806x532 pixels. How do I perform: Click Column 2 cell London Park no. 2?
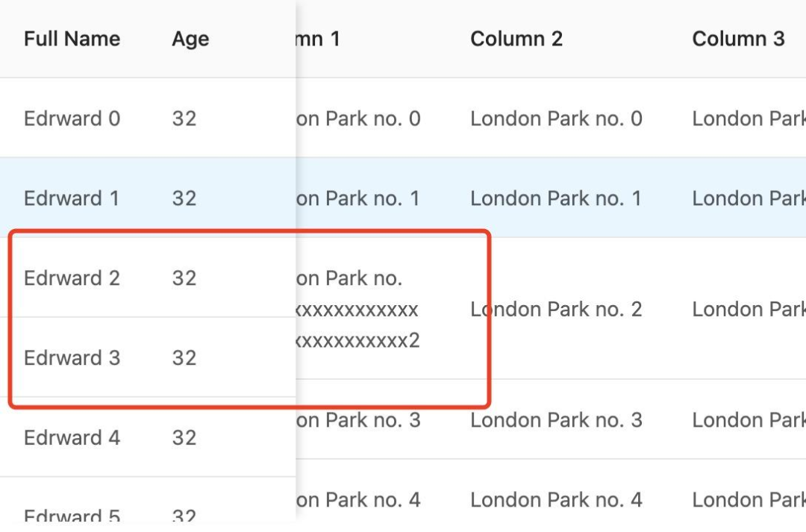(556, 309)
